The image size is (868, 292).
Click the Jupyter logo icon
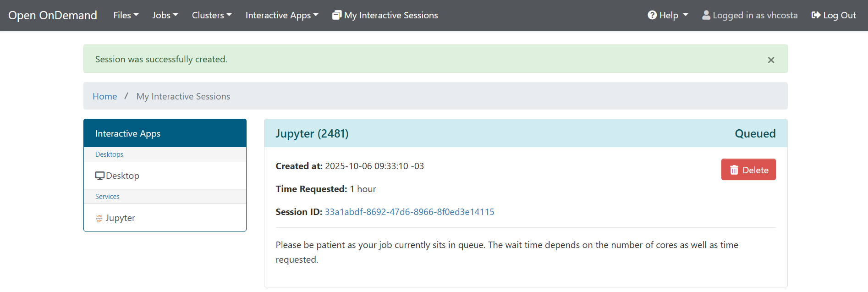click(99, 218)
